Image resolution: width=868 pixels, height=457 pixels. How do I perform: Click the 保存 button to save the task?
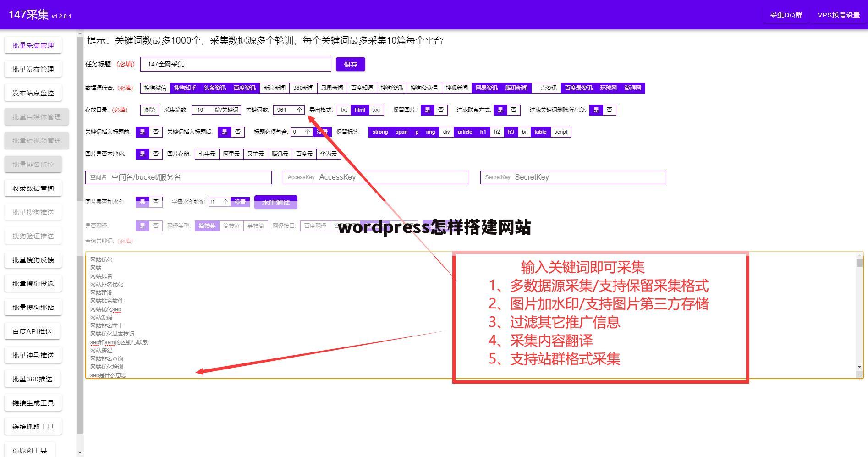click(x=350, y=64)
